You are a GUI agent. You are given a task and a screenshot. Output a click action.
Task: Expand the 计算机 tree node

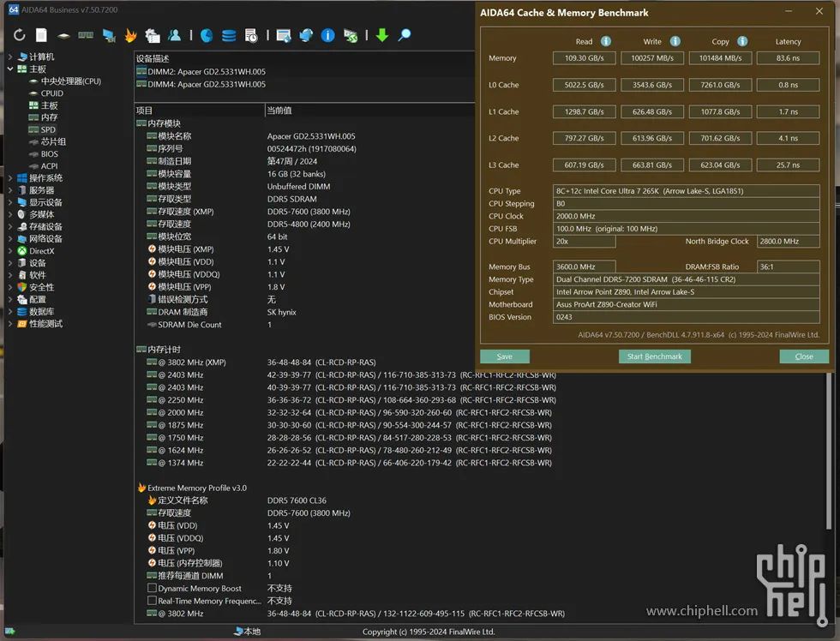click(x=10, y=57)
